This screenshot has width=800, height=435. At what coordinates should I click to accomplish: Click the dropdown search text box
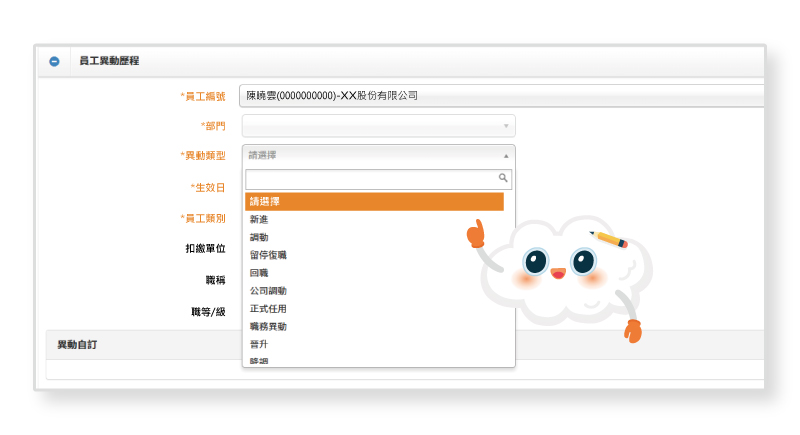tap(370, 179)
